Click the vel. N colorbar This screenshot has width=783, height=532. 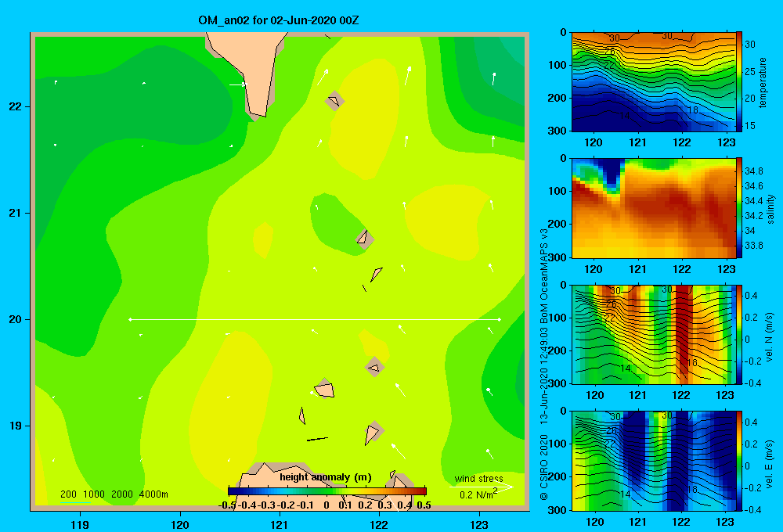[739, 334]
